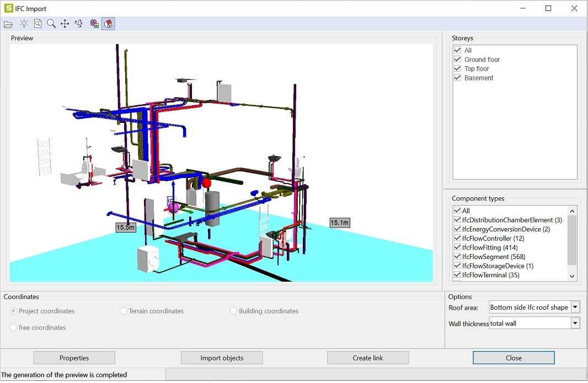Select the free coordinates radio button
The width and height of the screenshot is (588, 383).
(x=13, y=327)
